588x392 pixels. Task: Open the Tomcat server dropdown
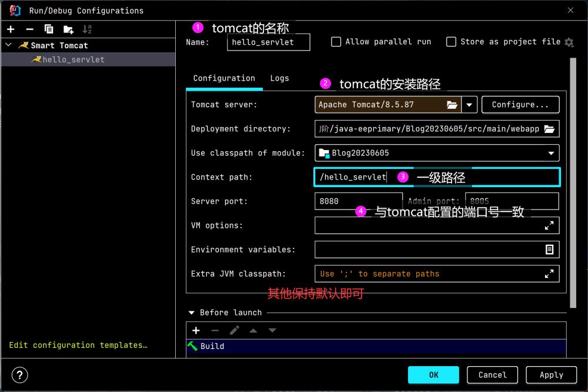pyautogui.click(x=469, y=105)
